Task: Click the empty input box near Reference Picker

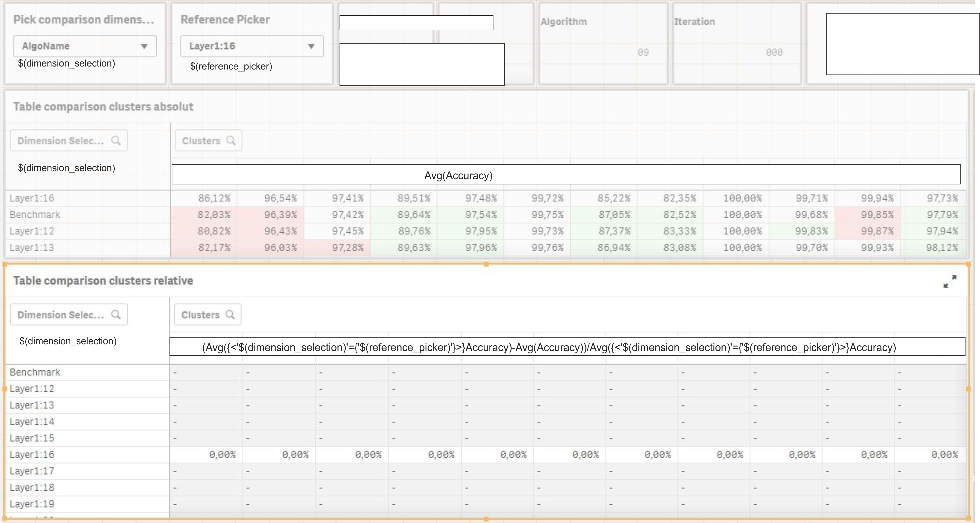Action: [x=416, y=23]
